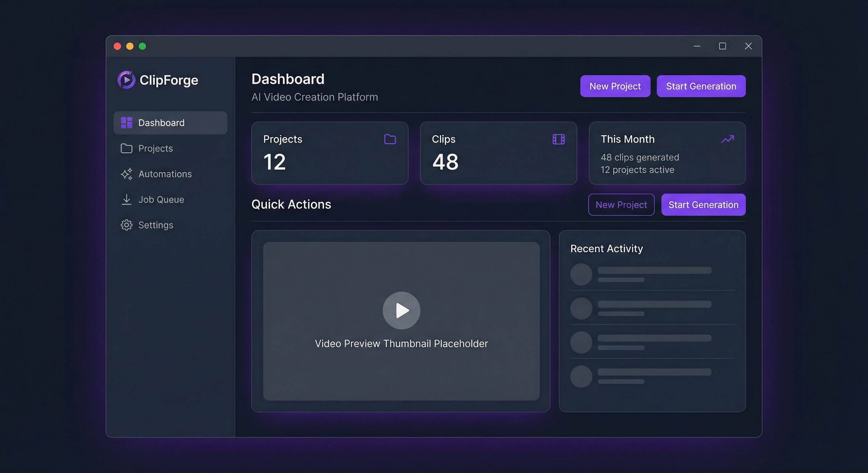
Task: Click the green macOS zoom dot
Action: pyautogui.click(x=142, y=46)
